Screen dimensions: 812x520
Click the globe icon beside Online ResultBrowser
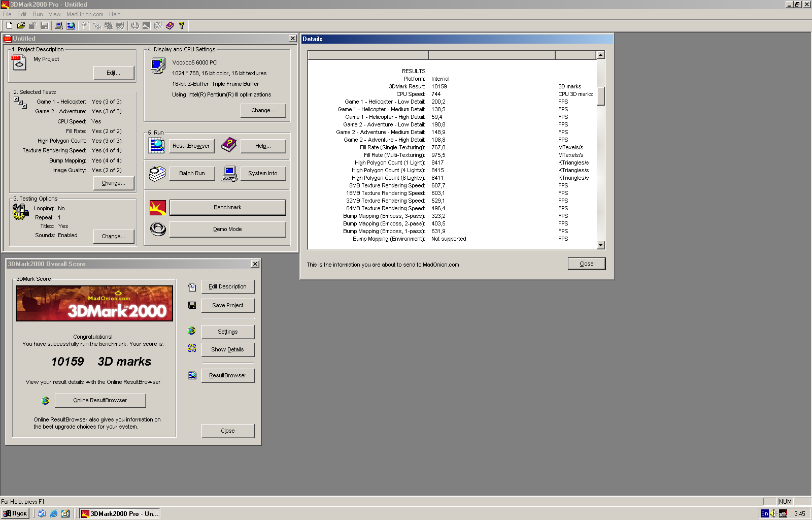(x=45, y=401)
